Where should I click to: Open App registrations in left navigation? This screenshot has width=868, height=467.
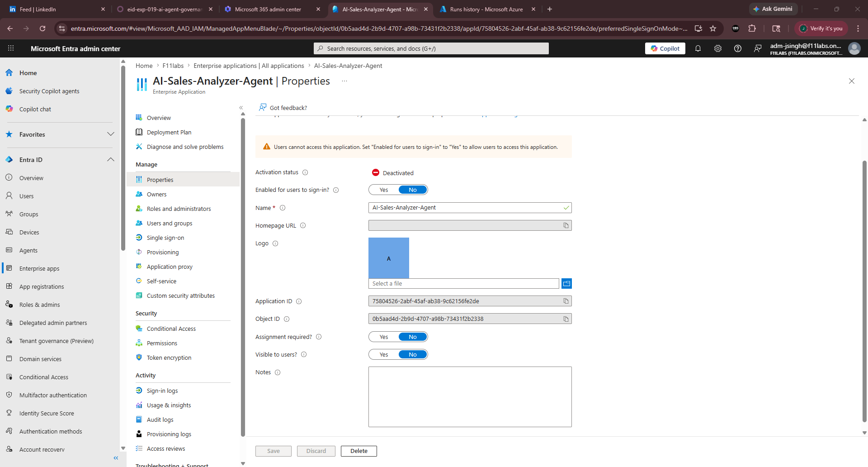tap(42, 286)
